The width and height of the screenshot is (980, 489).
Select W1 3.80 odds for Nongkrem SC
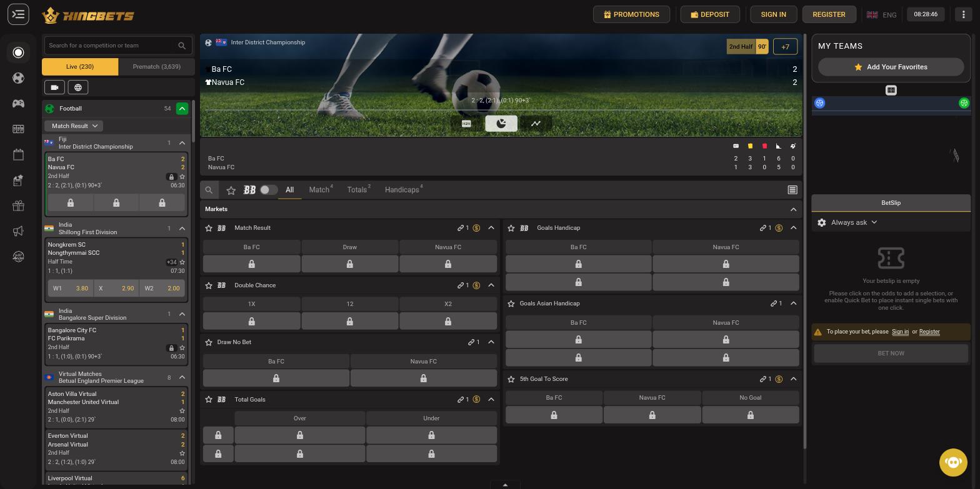[70, 289]
